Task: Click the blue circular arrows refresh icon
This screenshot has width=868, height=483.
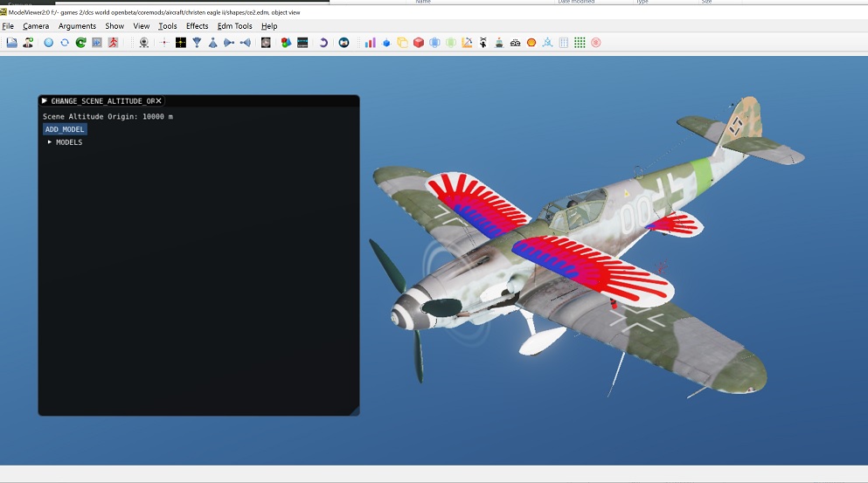Action: 65,43
